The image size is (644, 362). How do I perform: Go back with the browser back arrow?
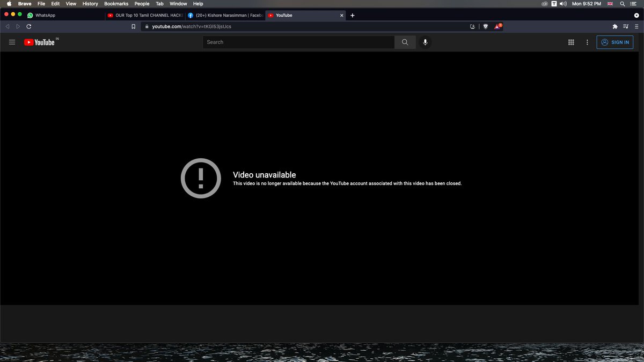tap(8, 26)
